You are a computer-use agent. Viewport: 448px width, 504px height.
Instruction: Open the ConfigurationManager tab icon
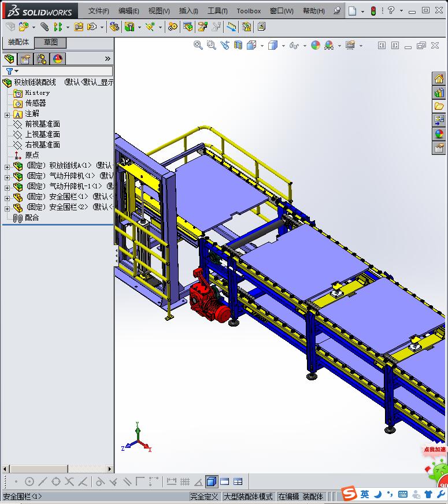pyautogui.click(x=42, y=59)
